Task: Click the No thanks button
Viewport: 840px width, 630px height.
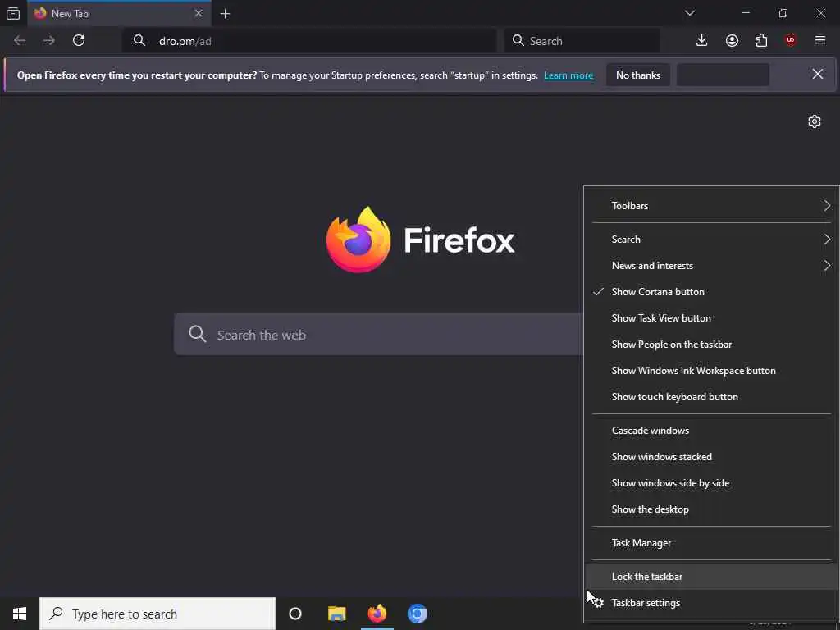Action: coord(638,75)
